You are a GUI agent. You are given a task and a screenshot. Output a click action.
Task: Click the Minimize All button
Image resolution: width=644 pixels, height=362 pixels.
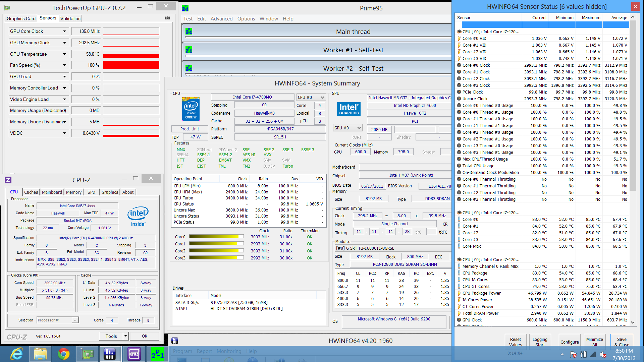pyautogui.click(x=595, y=342)
